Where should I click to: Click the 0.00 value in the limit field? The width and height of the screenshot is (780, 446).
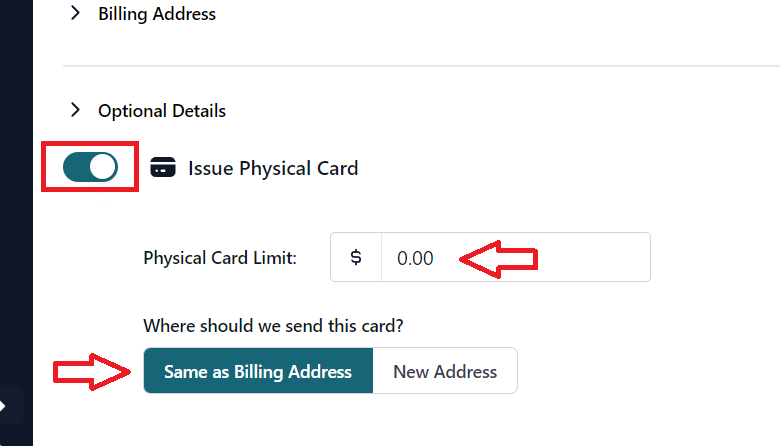[x=415, y=258]
